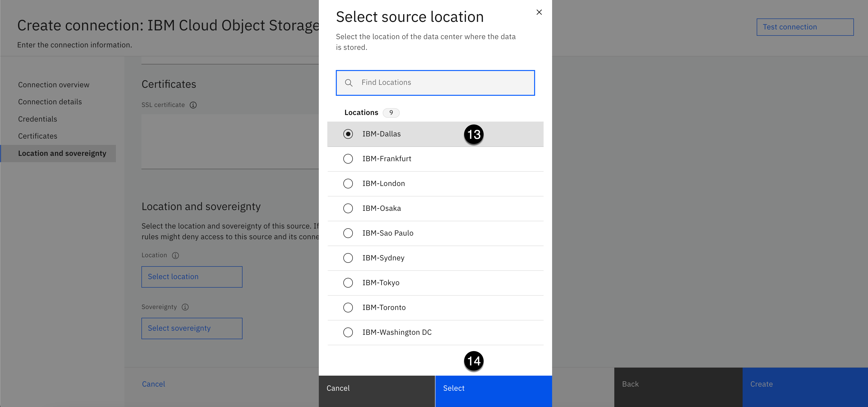Choose IBM-Frankfurt location
Image resolution: width=868 pixels, height=407 pixels.
pyautogui.click(x=348, y=159)
